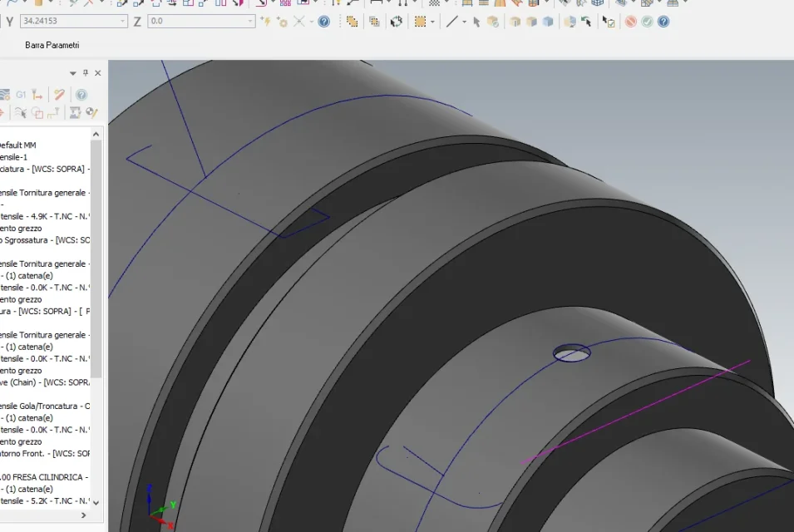Click the operations list vertical scrollbar

tap(96, 258)
